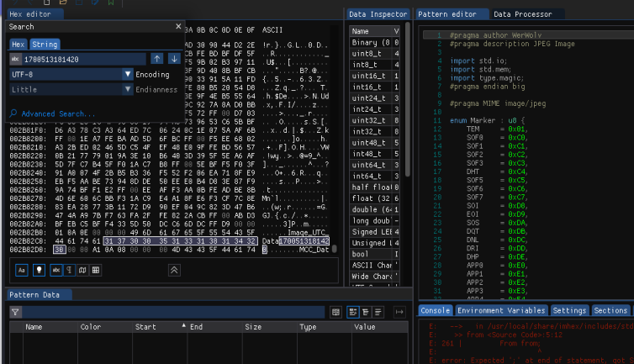Image resolution: width=634 pixels, height=364 pixels.
Task: Click line 11 enum Marker in pattern editor
Action: 487,120
